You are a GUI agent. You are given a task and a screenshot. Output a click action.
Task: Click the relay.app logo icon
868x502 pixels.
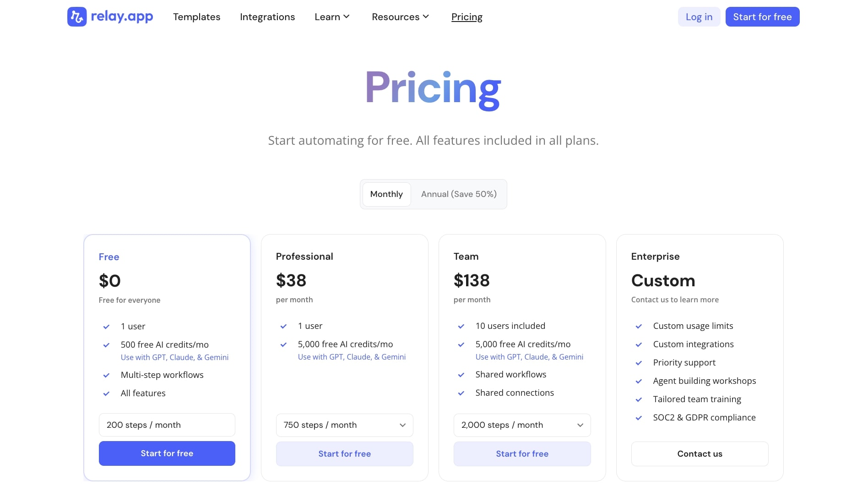(x=77, y=16)
